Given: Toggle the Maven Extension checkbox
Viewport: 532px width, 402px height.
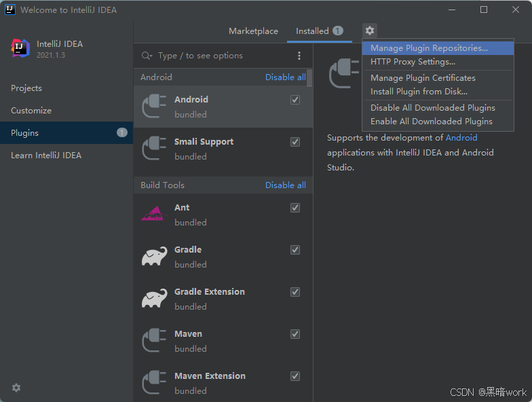Looking at the screenshot, I should pyautogui.click(x=295, y=376).
